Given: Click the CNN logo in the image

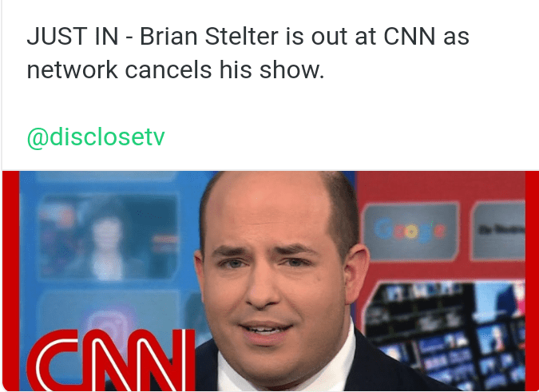Looking at the screenshot, I should click(x=111, y=359).
